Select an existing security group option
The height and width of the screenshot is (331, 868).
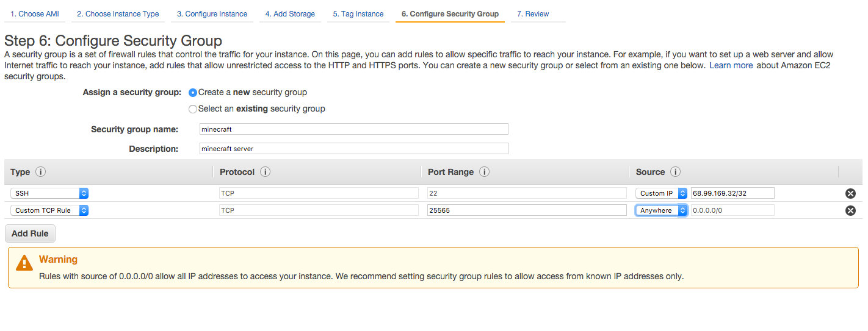193,109
